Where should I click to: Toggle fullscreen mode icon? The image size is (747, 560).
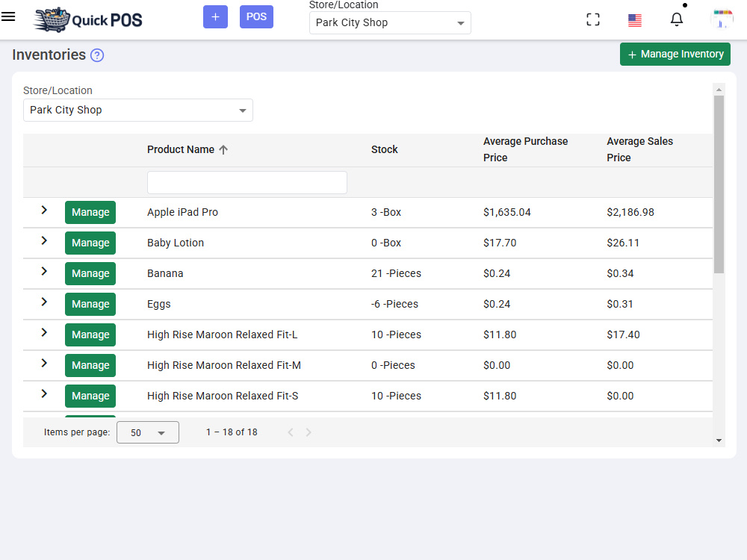(593, 19)
